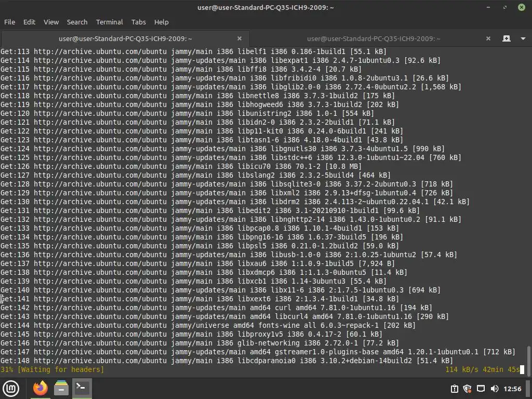Minimize the terminal window
Viewport: 532px width, 399px height.
tap(488, 7)
